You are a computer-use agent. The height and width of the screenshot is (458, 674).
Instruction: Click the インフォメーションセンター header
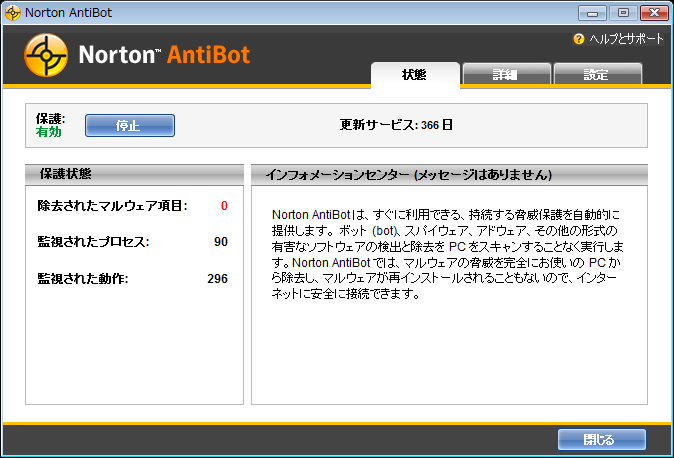pos(449,175)
